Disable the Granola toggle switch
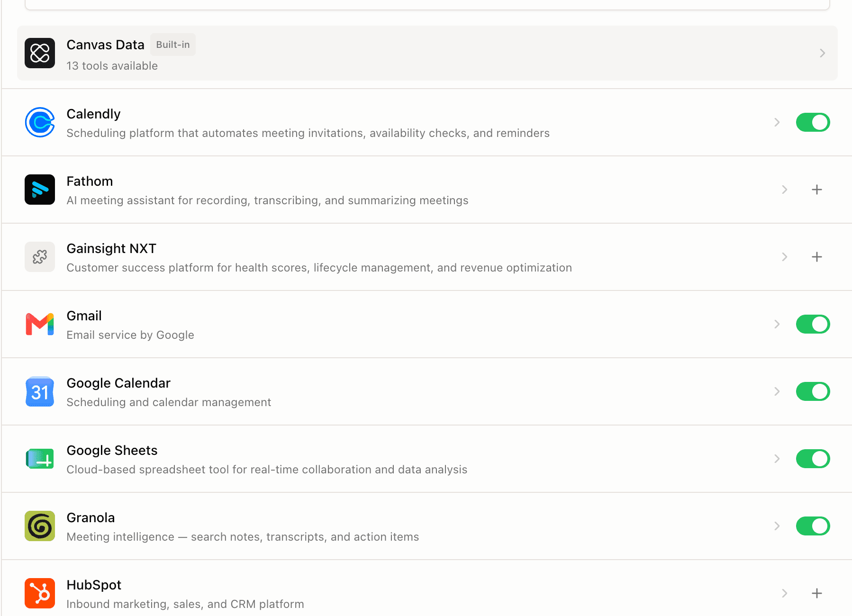The width and height of the screenshot is (852, 616). (x=813, y=526)
